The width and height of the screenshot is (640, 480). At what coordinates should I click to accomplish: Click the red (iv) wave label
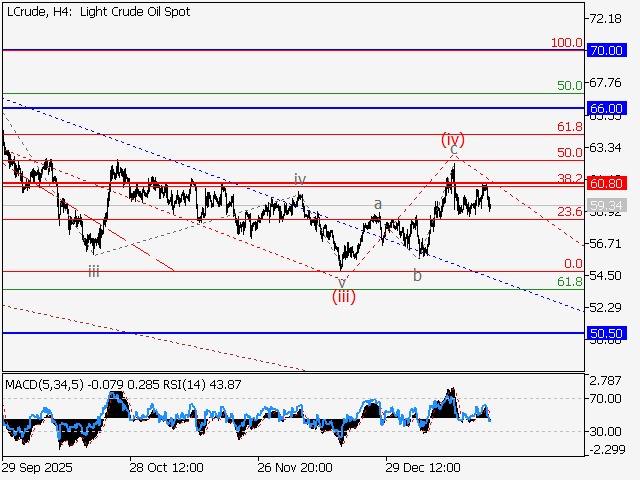tap(453, 138)
